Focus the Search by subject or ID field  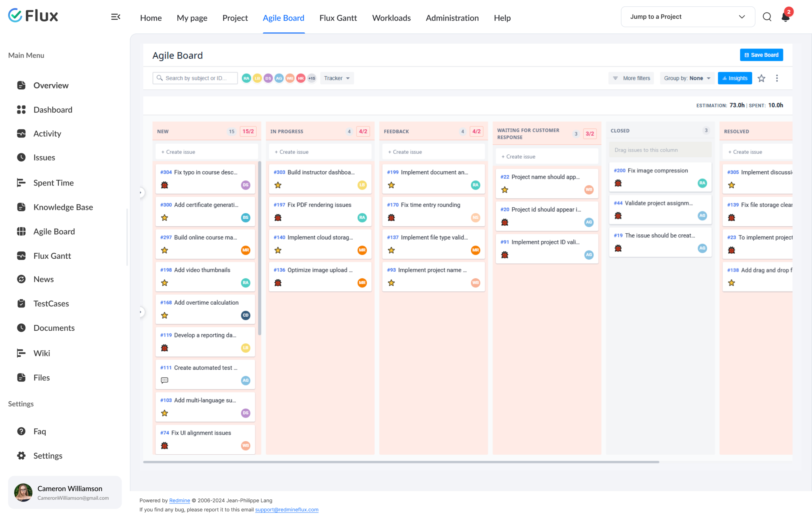195,78
